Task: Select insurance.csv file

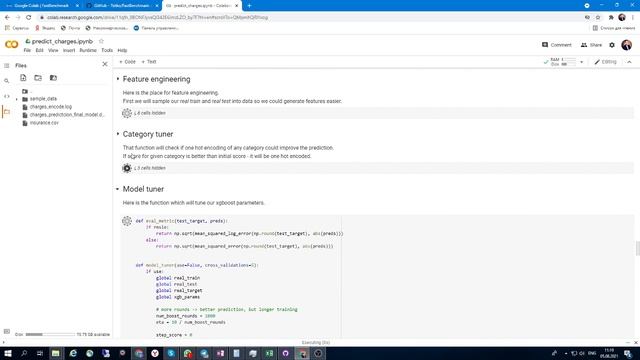Action: (x=44, y=122)
